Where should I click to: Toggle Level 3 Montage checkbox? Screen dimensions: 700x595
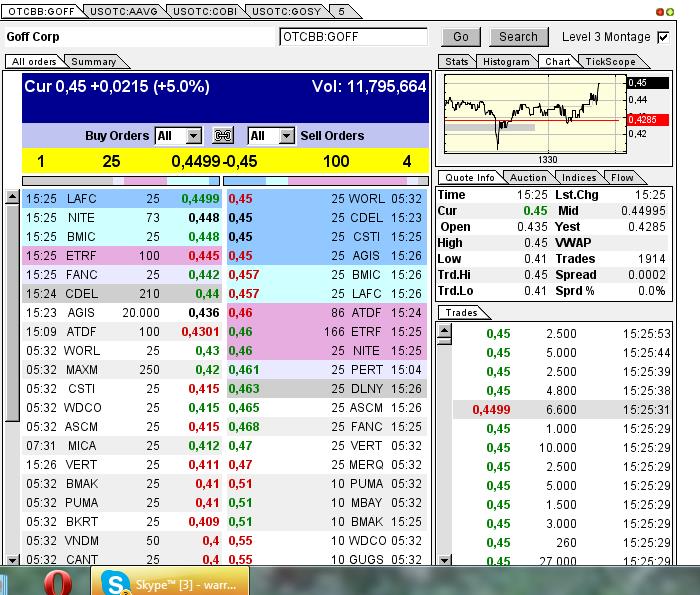[663, 37]
